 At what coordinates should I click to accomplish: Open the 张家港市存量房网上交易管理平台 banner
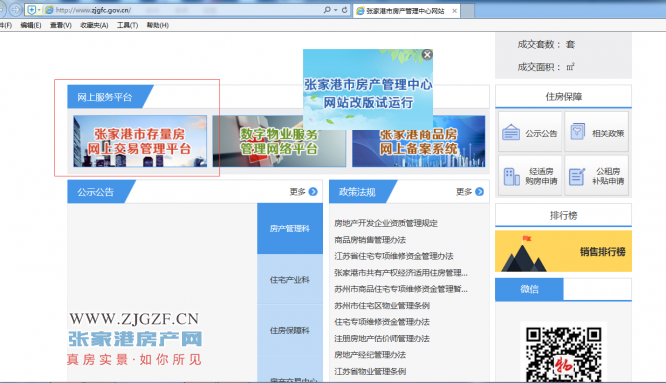click(x=140, y=141)
